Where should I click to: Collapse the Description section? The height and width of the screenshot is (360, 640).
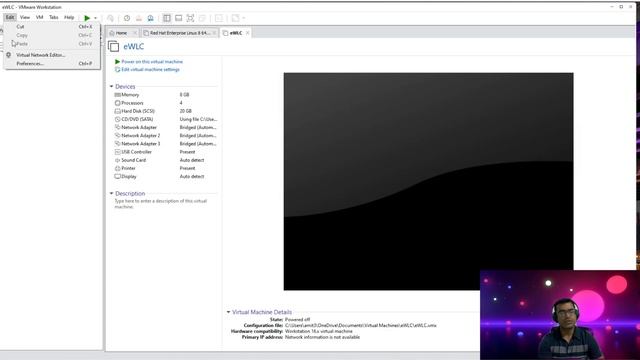coord(111,193)
